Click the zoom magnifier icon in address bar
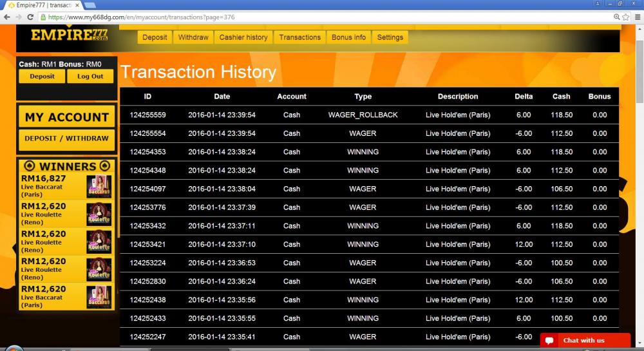The image size is (644, 351). (616, 17)
